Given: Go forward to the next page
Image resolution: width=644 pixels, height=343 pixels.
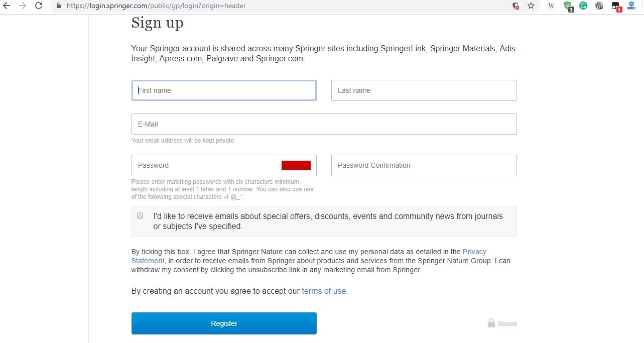Looking at the screenshot, I should (23, 6).
